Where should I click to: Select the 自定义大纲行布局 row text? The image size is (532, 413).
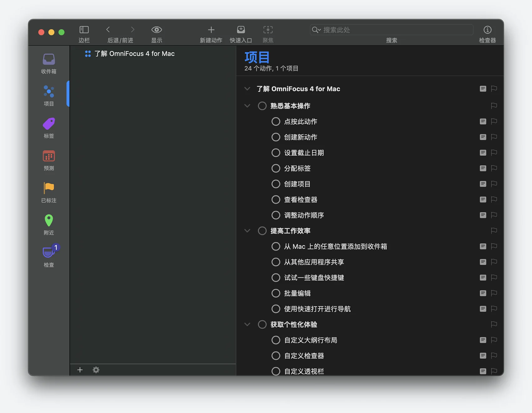[310, 340]
